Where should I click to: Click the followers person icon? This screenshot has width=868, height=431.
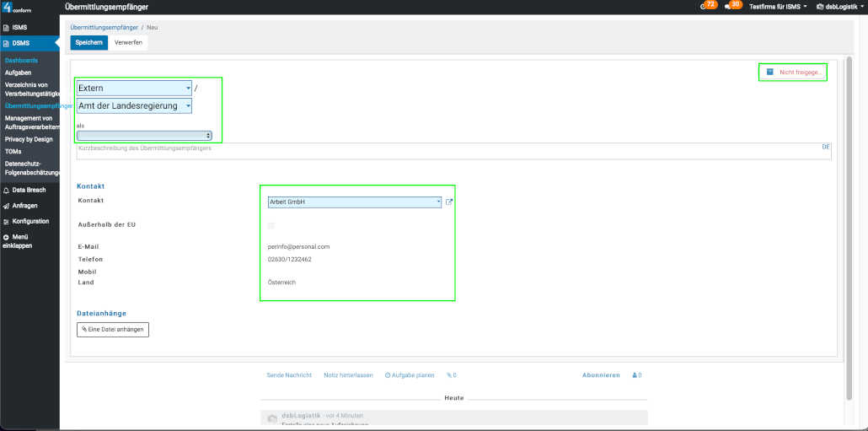(635, 375)
